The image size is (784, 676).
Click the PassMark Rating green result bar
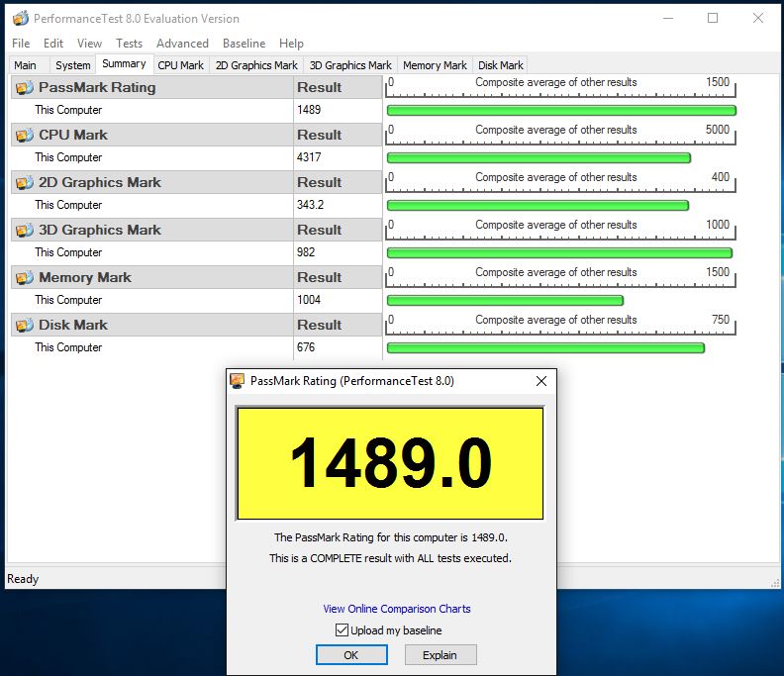(x=561, y=111)
